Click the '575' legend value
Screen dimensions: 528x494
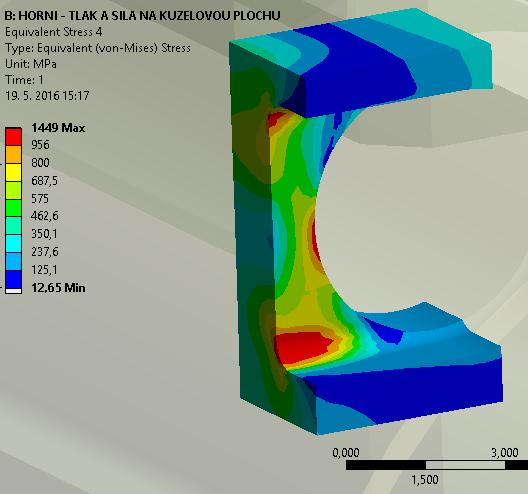click(x=40, y=198)
